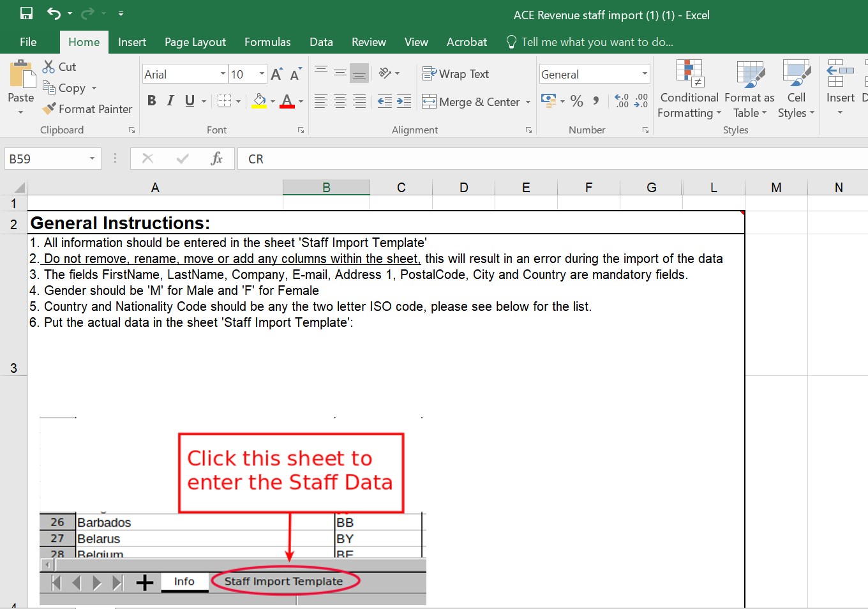Open Conditional Formatting
The height and width of the screenshot is (609, 868).
click(689, 89)
